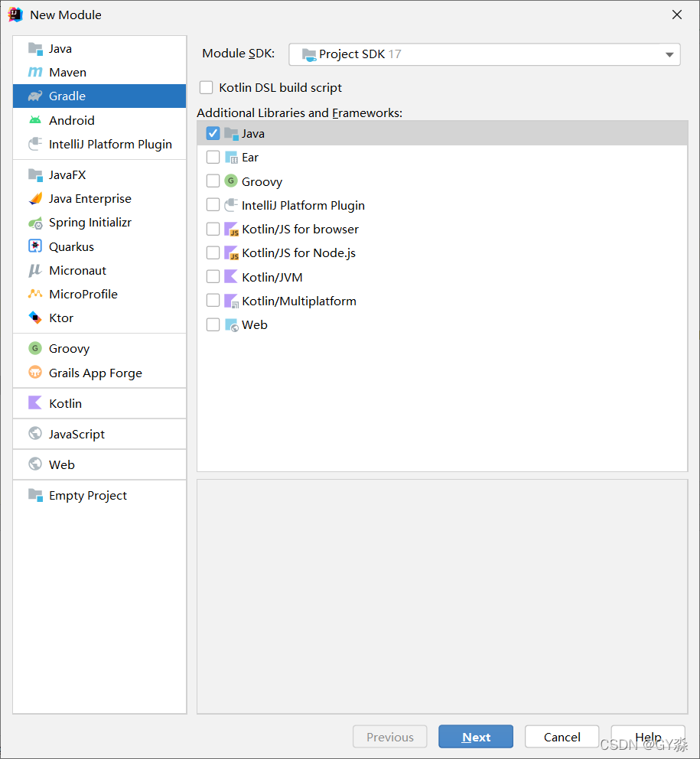Click the Empty Project folder icon
700x759 pixels.
(35, 495)
